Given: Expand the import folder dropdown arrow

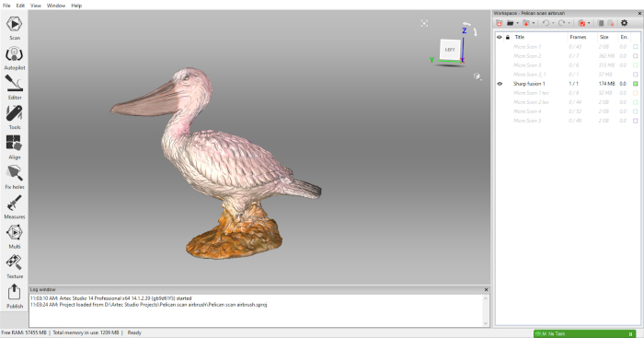Looking at the screenshot, I should pos(534,23).
